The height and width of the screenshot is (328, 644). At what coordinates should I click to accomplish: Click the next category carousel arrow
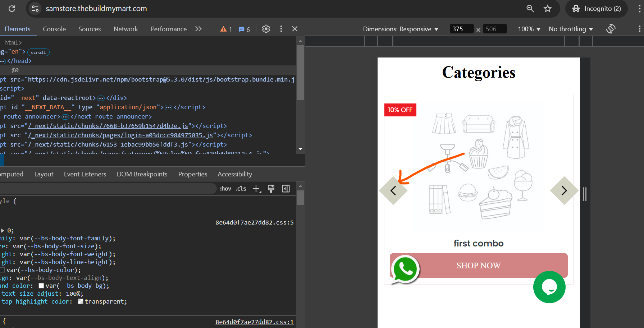pos(564,191)
